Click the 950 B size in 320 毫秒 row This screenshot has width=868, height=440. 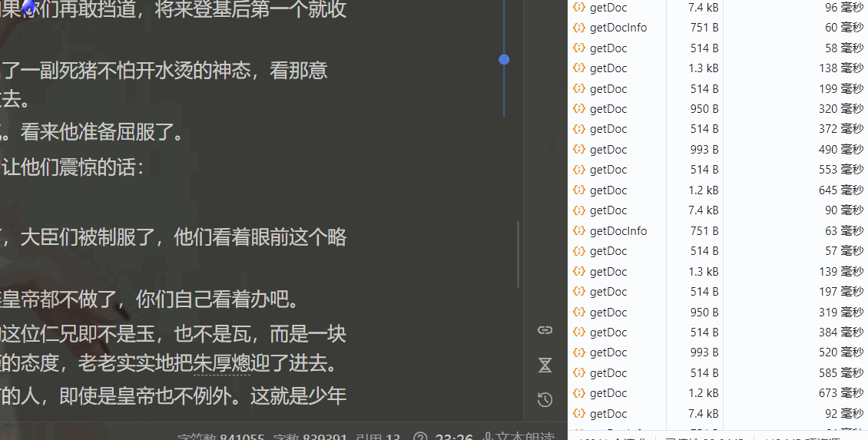pos(704,108)
